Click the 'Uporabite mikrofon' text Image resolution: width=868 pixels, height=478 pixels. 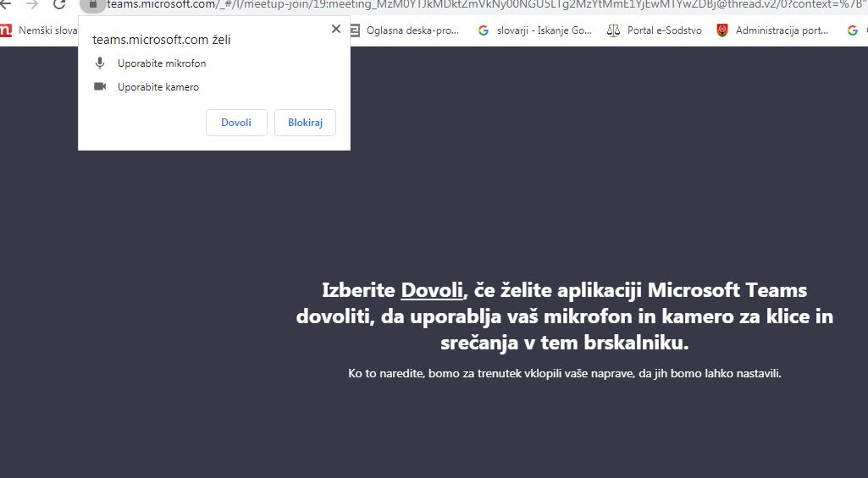162,63
